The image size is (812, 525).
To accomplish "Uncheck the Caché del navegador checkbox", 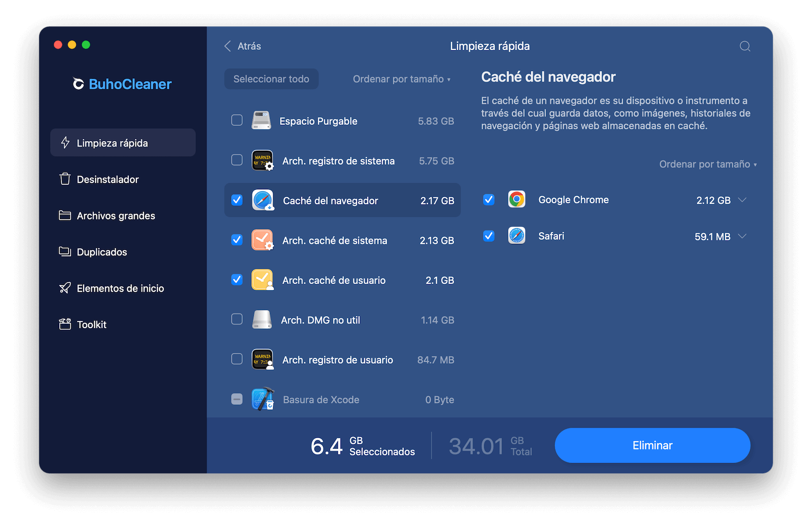I will tap(237, 200).
